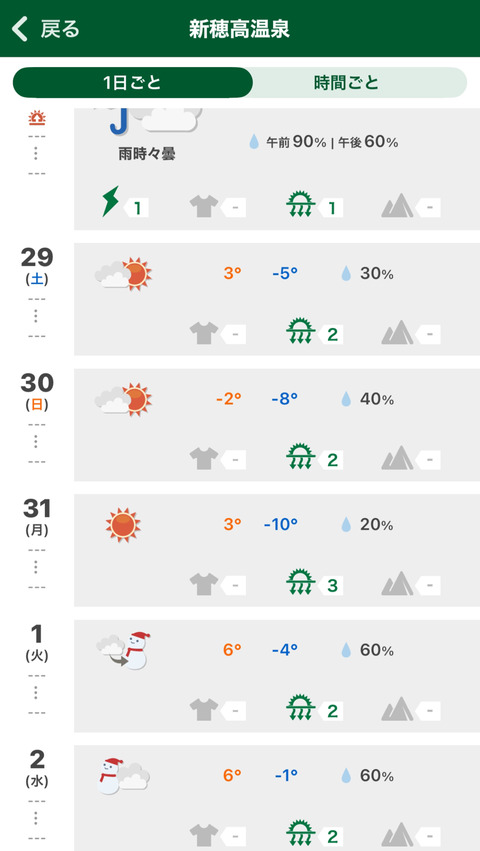
Task: Tap the 40% precipitation value for day 30
Action: tap(376, 399)
